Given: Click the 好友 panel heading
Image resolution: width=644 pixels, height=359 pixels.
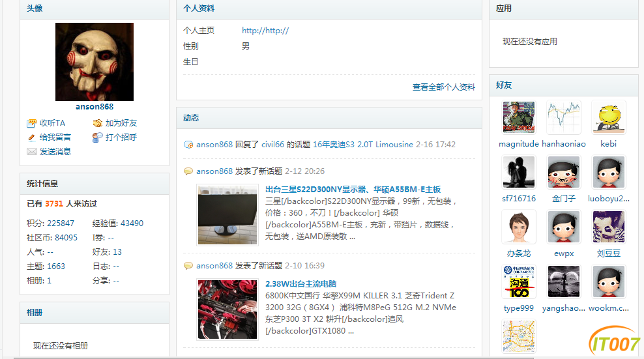Looking at the screenshot, I should 504,85.
